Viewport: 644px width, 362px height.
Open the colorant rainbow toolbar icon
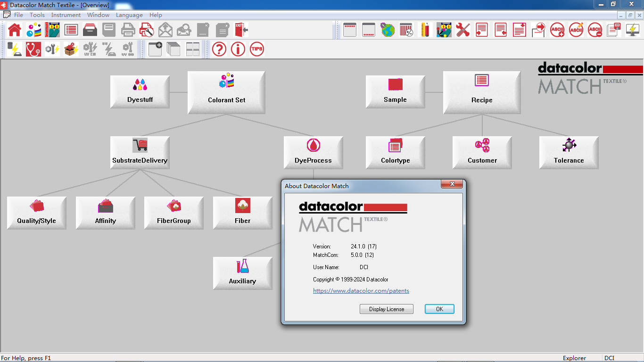point(33,30)
